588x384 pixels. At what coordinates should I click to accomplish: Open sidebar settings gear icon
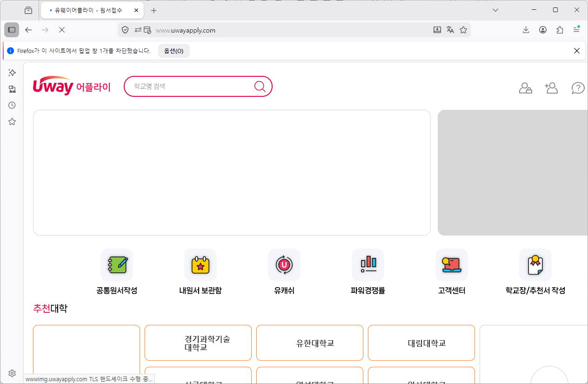click(12, 373)
